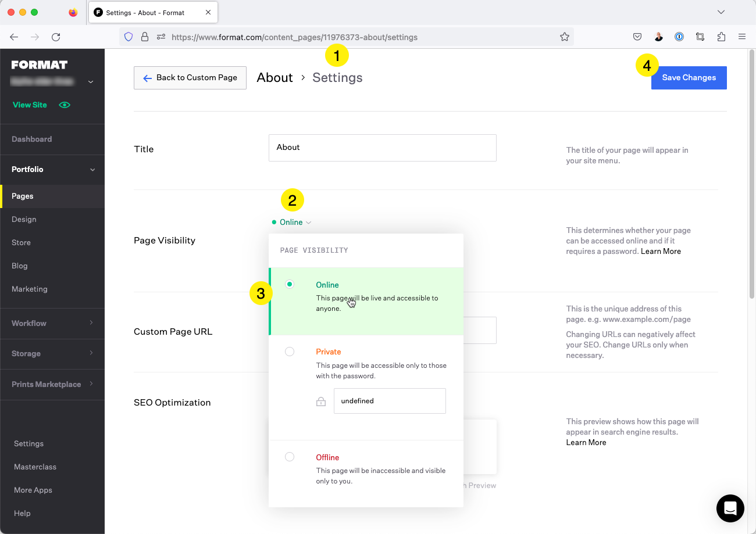The image size is (756, 534).
Task: Close the Settings - About - Format tab
Action: click(208, 12)
